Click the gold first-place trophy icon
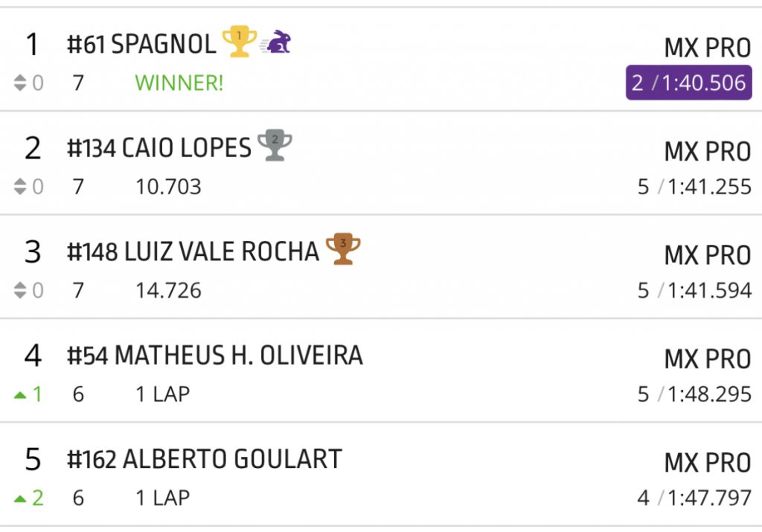 (x=239, y=42)
